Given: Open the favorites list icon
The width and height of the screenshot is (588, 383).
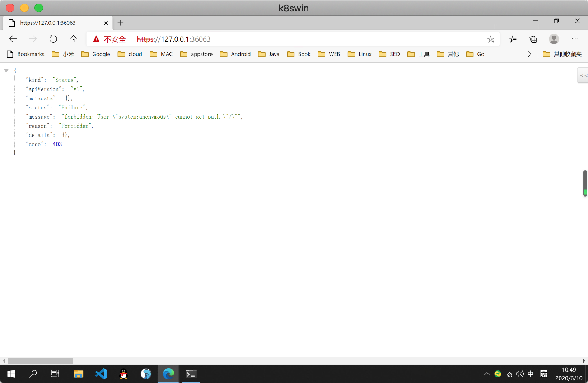Looking at the screenshot, I should click(x=513, y=39).
